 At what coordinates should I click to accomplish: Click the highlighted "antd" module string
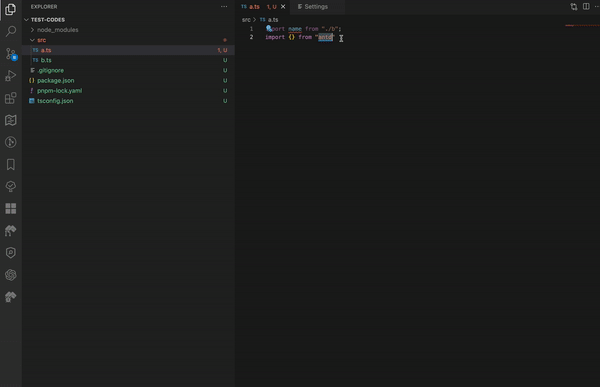click(325, 37)
